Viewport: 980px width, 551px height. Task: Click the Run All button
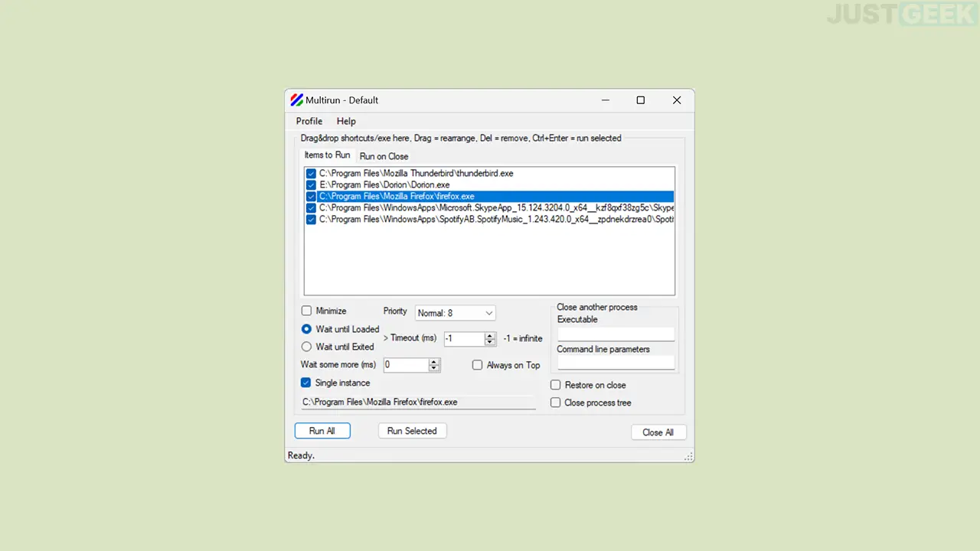[322, 431]
